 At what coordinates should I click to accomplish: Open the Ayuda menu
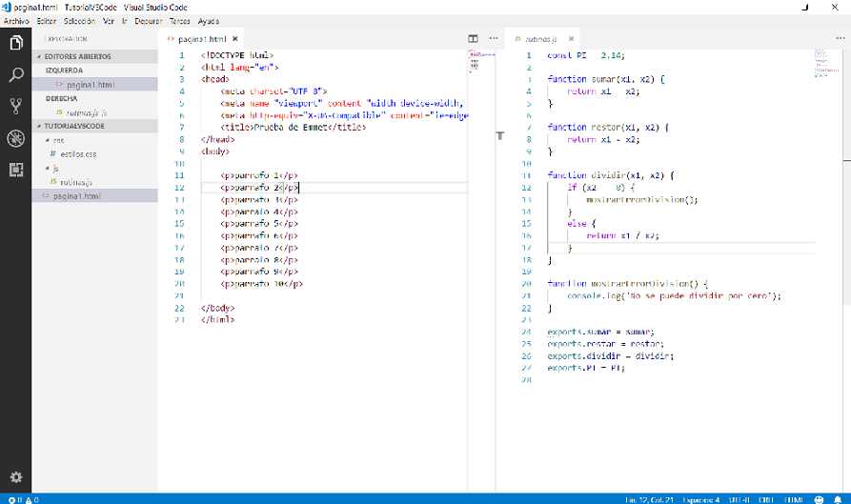pyautogui.click(x=209, y=21)
